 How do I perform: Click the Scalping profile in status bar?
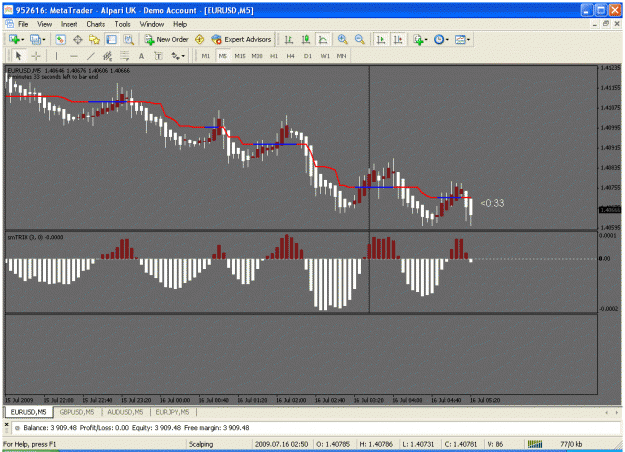201,444
